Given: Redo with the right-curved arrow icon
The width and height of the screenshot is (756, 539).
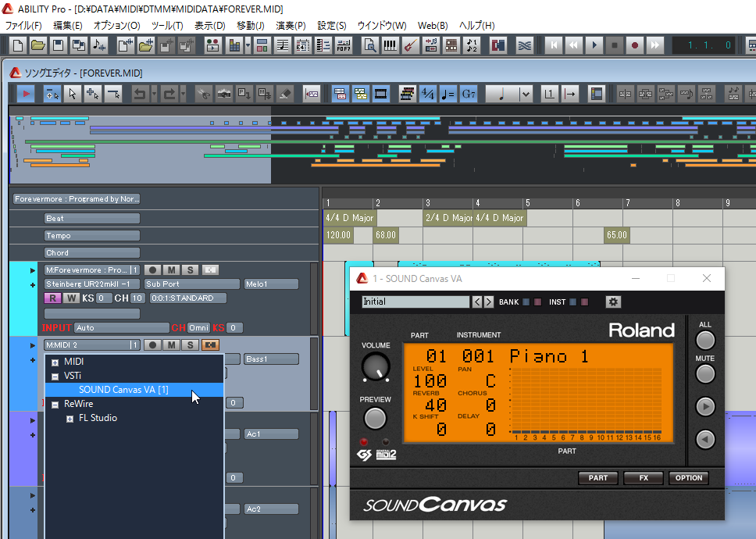Looking at the screenshot, I should (169, 94).
